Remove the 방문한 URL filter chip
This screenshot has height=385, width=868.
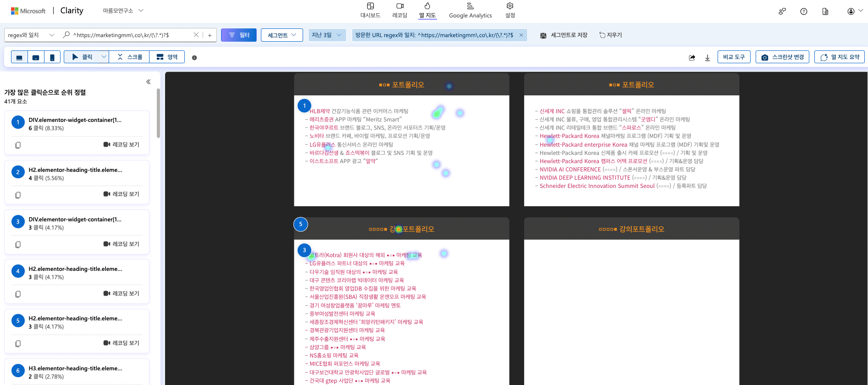pyautogui.click(x=521, y=35)
